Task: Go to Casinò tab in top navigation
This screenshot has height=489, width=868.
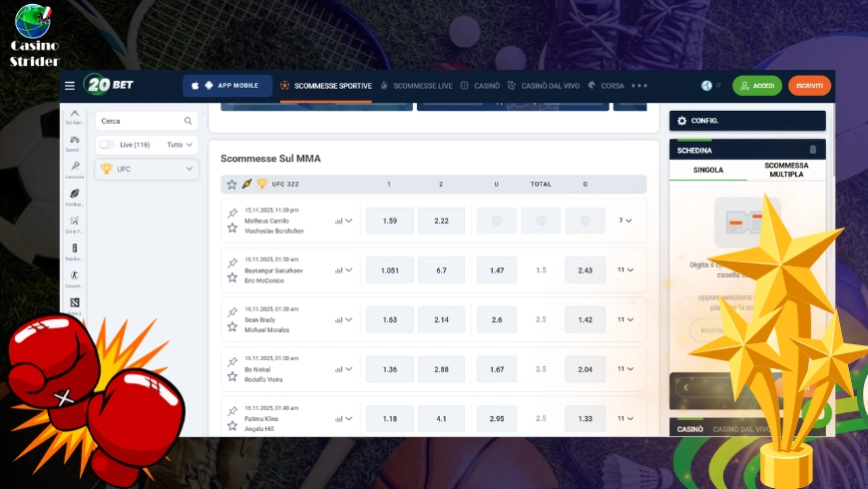Action: (480, 86)
